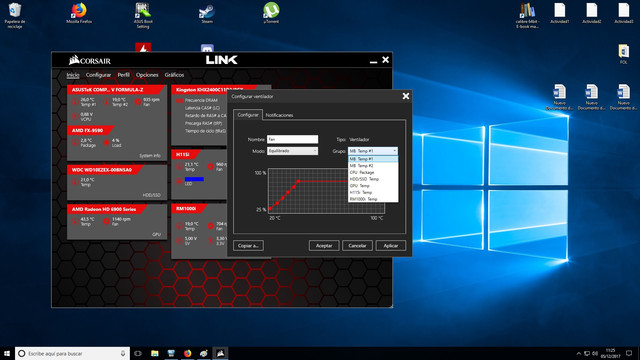Click the ASUS Boot Setting desktop icon
640x360 pixels.
143,15
